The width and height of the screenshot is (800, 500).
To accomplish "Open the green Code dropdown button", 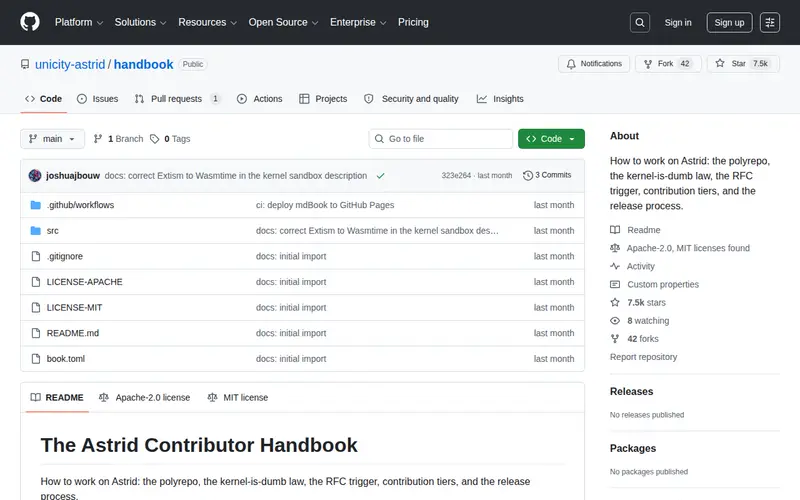I will tap(551, 139).
